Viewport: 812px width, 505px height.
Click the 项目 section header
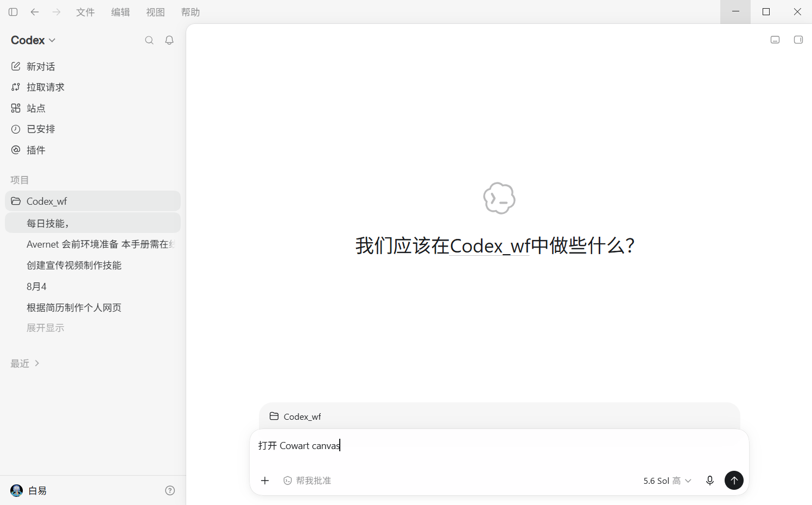[20, 180]
